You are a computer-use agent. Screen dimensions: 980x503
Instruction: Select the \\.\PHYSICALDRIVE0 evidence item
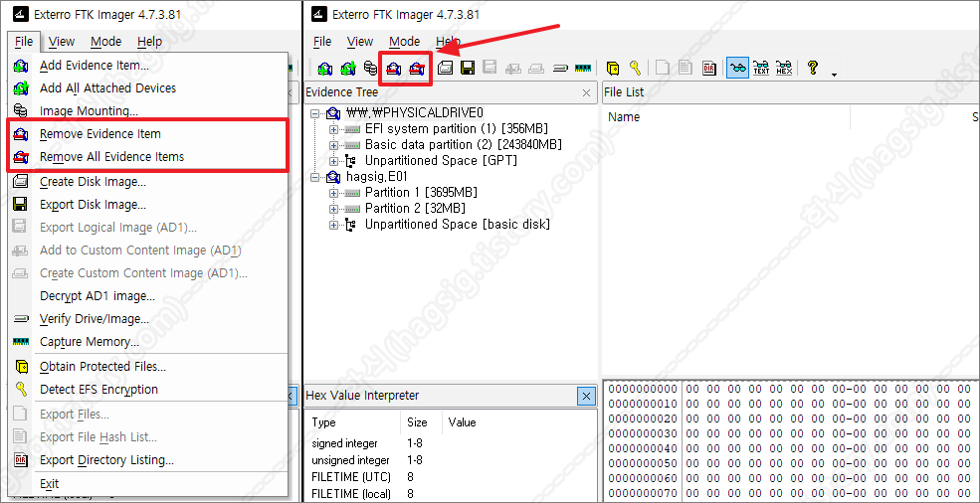pyautogui.click(x=414, y=112)
